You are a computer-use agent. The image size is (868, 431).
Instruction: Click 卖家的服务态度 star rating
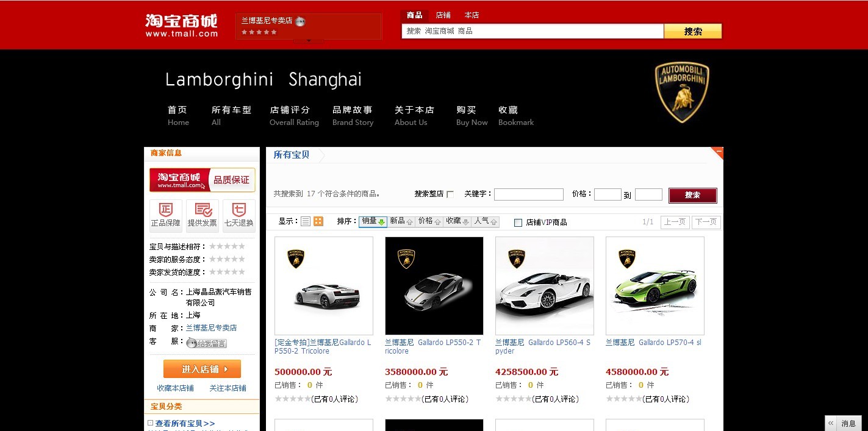[x=227, y=259]
